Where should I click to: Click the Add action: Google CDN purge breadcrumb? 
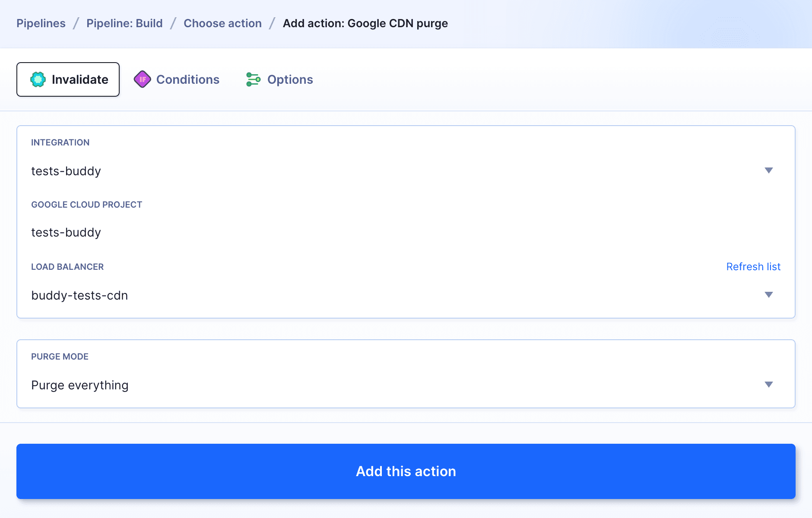365,23
